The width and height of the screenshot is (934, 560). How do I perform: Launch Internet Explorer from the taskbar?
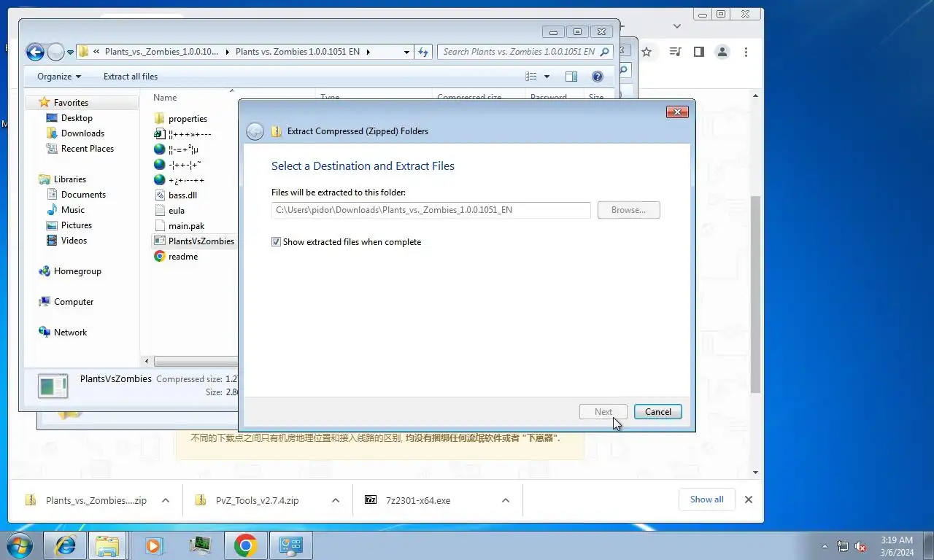(x=65, y=545)
